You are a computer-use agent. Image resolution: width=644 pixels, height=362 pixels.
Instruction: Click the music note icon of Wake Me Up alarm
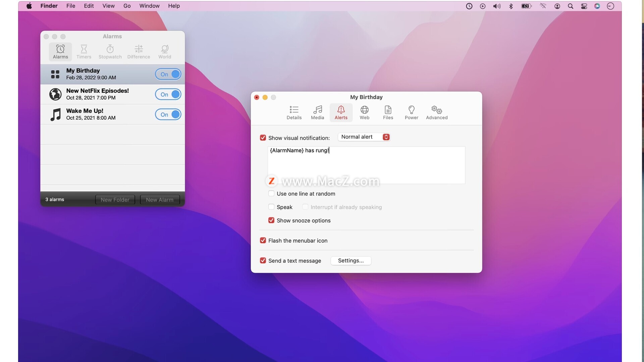(x=55, y=114)
